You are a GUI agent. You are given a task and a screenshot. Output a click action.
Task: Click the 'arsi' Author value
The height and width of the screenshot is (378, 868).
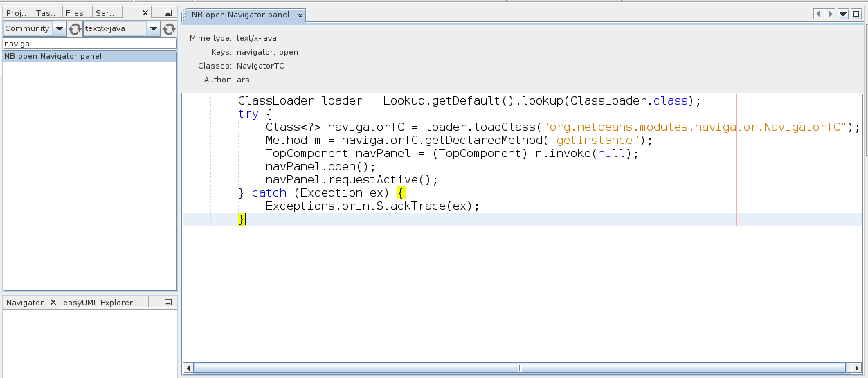[244, 80]
